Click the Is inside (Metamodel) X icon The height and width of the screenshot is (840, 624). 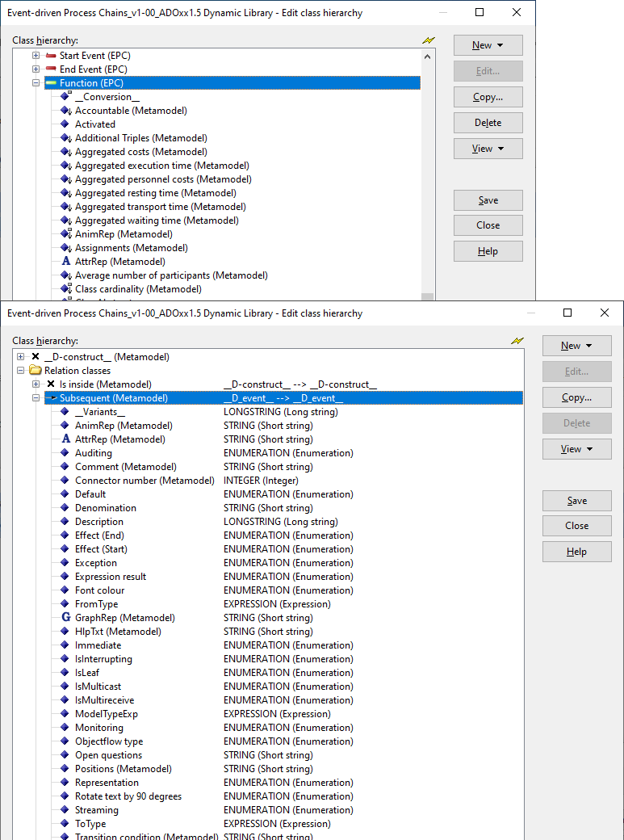[51, 384]
